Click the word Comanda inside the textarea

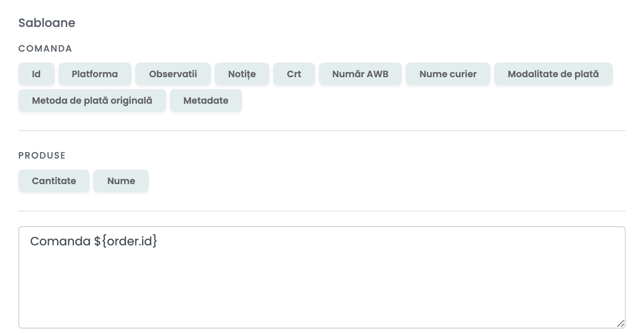[x=60, y=241]
